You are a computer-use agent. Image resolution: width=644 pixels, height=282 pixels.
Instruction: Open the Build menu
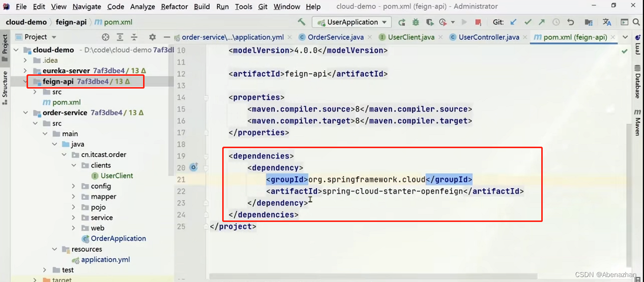click(x=202, y=6)
